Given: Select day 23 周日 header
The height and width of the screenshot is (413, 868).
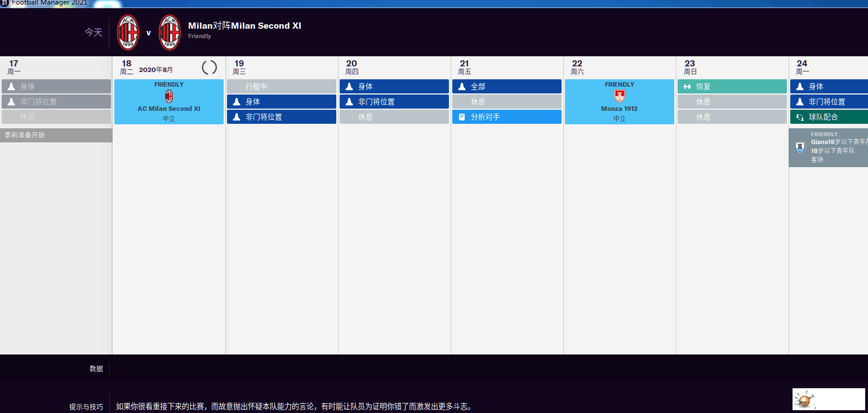Looking at the screenshot, I should click(690, 68).
